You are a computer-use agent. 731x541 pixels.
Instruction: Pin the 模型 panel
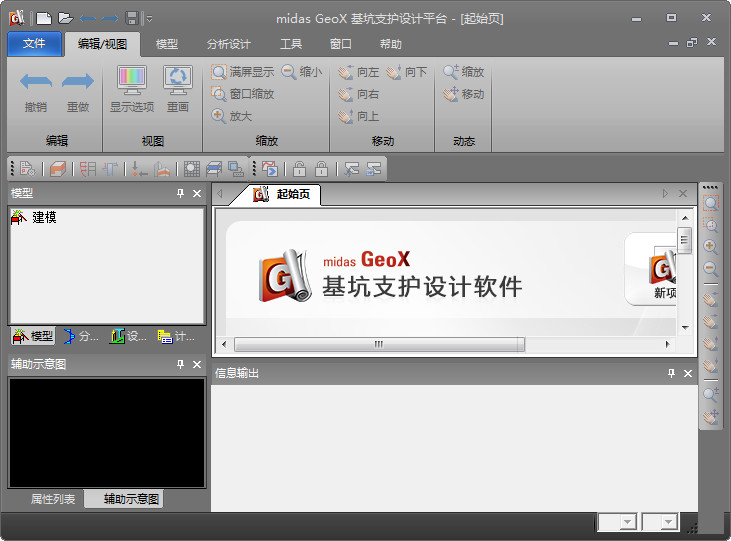point(180,193)
